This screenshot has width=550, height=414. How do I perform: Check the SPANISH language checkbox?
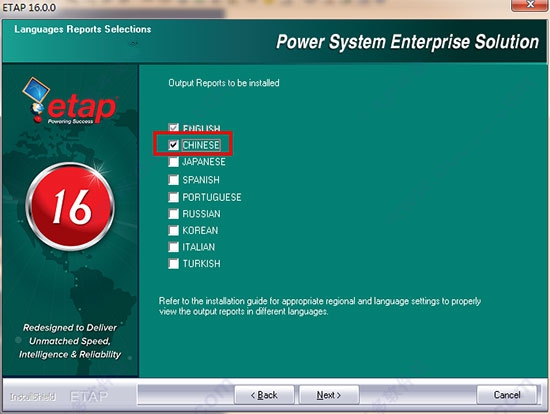[173, 180]
